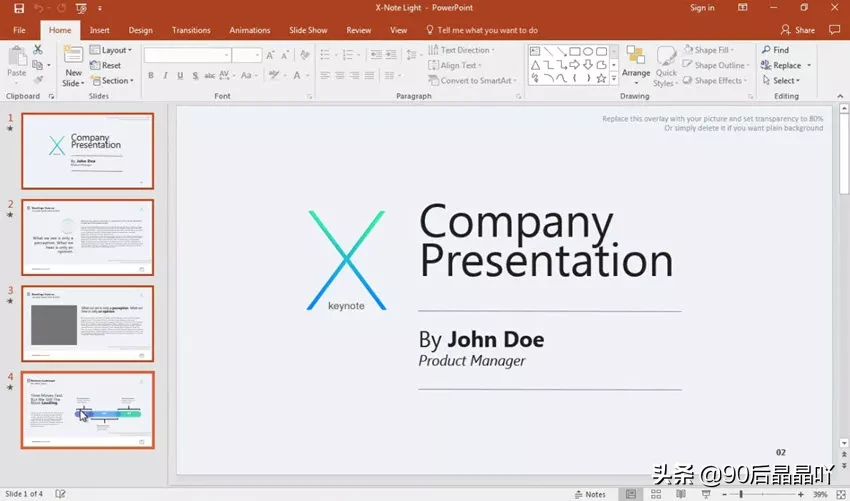Image resolution: width=850 pixels, height=501 pixels.
Task: Switch to Slide Sorter view
Action: click(x=656, y=494)
